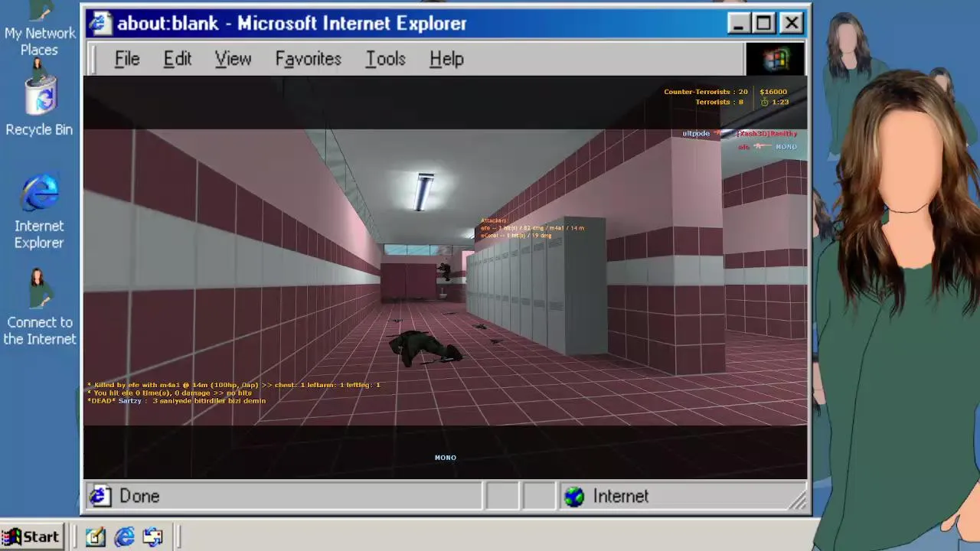Image resolution: width=980 pixels, height=551 pixels.
Task: Click the about:blank window title text
Action: click(292, 23)
